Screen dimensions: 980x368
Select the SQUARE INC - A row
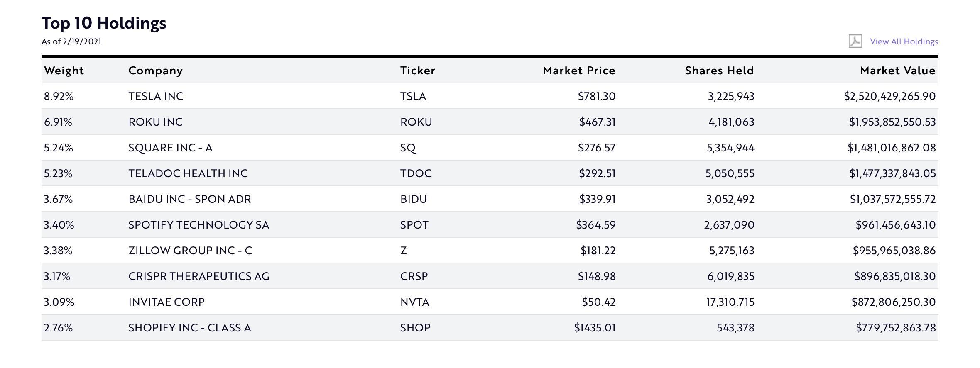(x=170, y=148)
